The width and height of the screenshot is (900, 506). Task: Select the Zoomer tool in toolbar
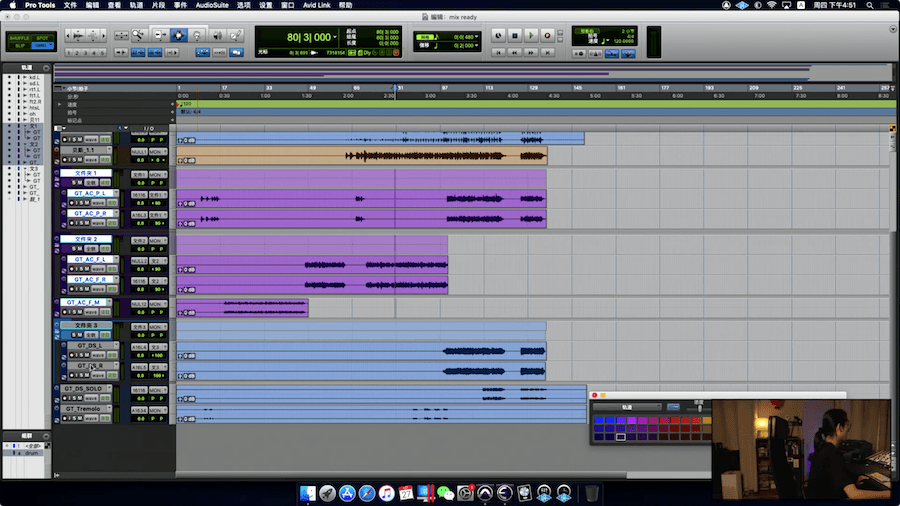coord(138,36)
